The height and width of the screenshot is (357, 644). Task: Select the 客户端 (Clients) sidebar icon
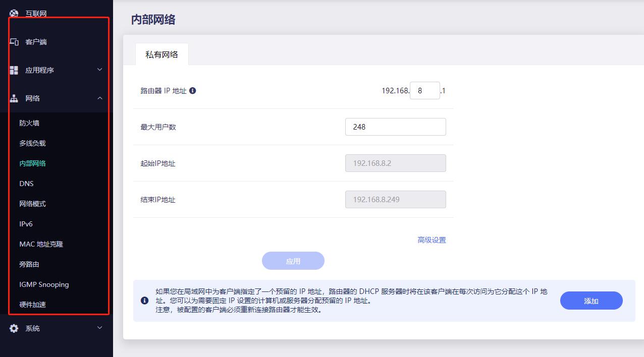click(14, 41)
